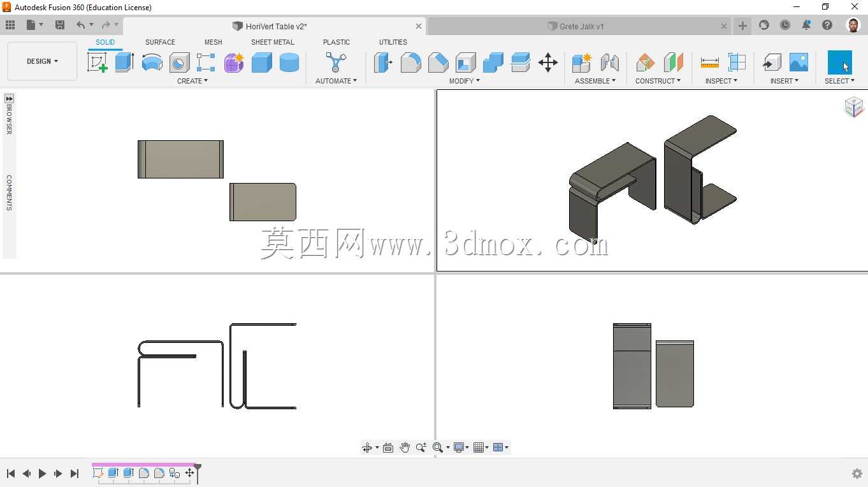This screenshot has width=868, height=487.
Task: Apply the Chamfer tool
Action: point(438,62)
